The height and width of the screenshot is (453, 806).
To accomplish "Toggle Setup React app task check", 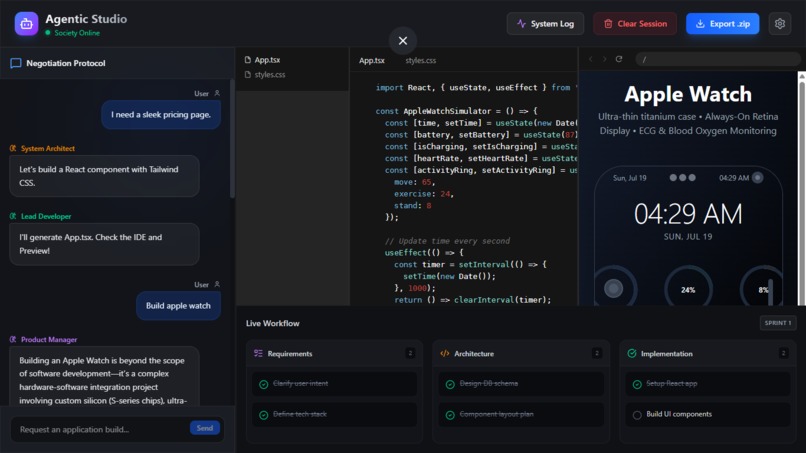I will 637,384.
